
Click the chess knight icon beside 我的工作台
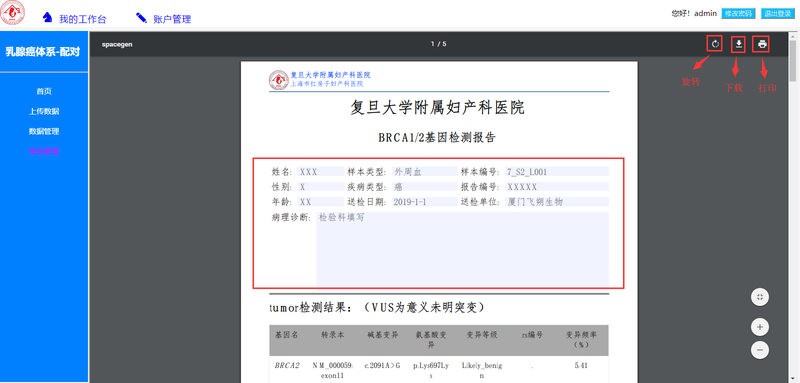[47, 17]
